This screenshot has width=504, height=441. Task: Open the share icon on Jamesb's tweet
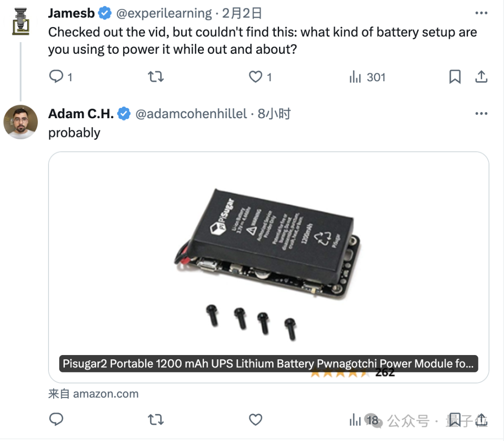tap(481, 77)
